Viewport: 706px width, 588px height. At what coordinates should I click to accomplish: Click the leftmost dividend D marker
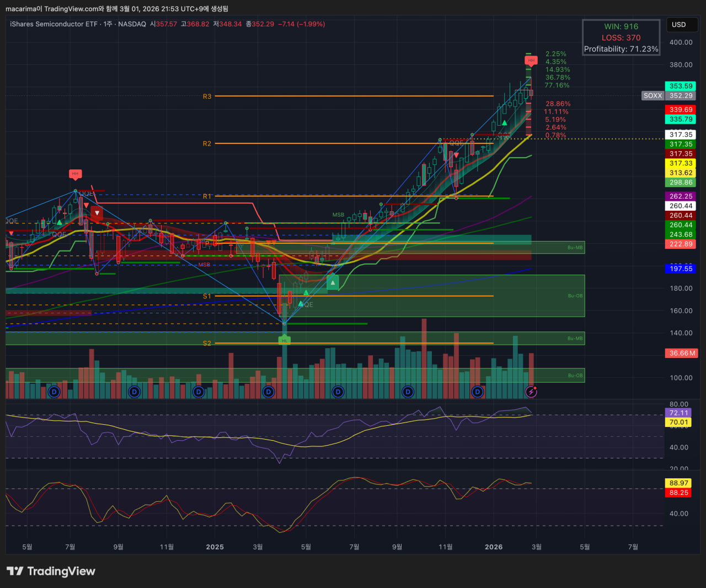pos(54,392)
